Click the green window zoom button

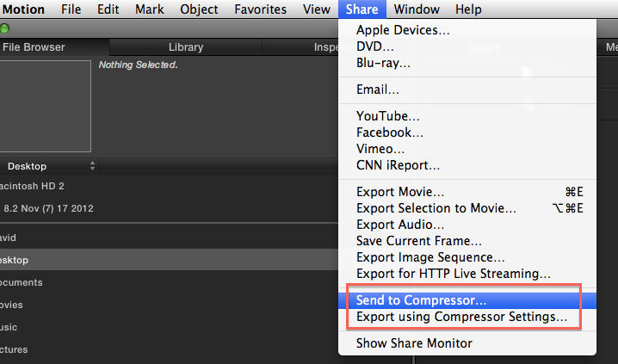click(x=4, y=28)
